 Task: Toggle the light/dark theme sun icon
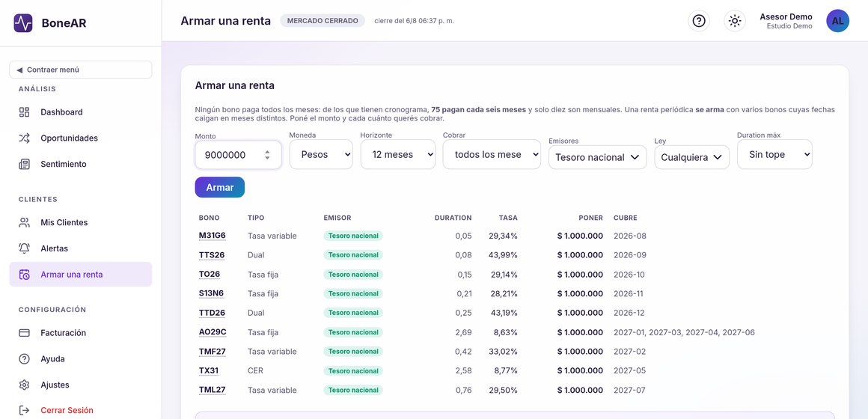735,21
